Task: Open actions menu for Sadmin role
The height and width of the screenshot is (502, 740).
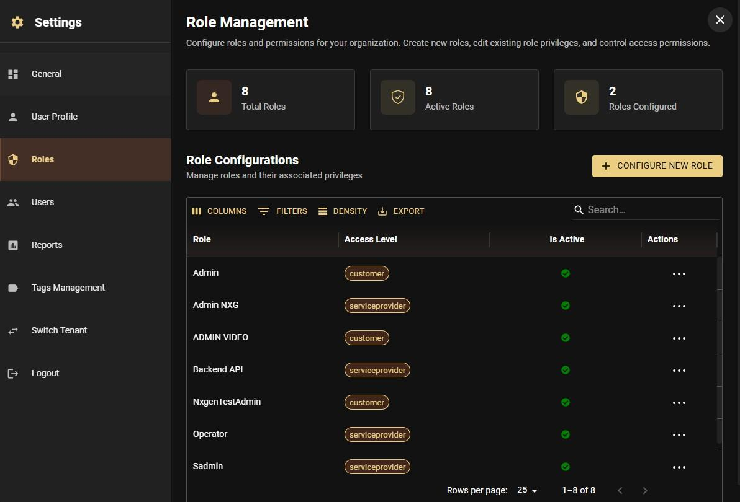Action: (x=679, y=467)
